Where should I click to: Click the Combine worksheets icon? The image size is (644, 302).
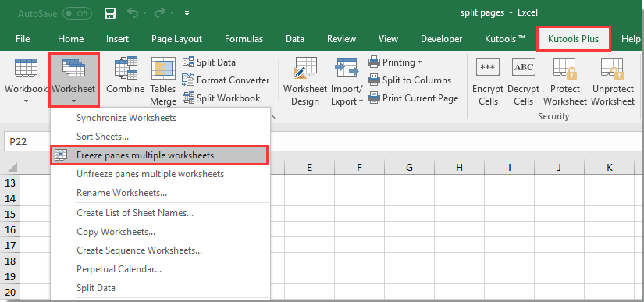click(x=126, y=69)
